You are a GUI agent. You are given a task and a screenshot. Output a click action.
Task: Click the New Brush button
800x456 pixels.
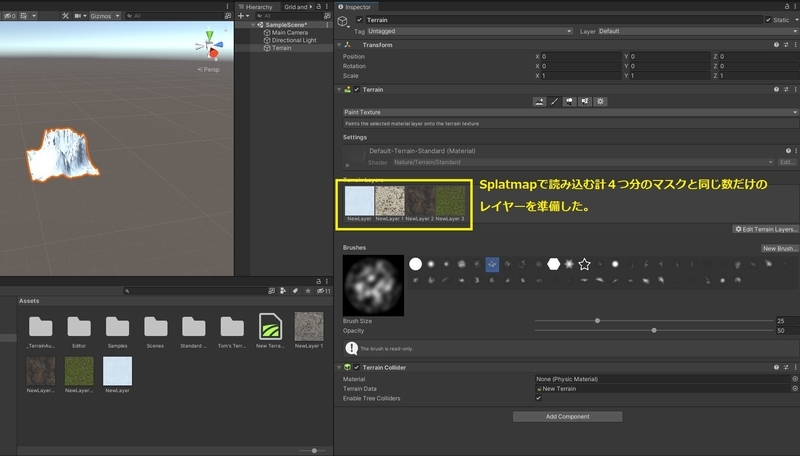[x=780, y=248]
